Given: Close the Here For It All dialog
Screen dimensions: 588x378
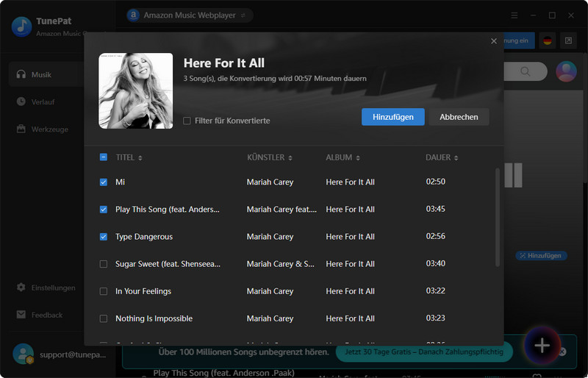Looking at the screenshot, I should [x=494, y=41].
